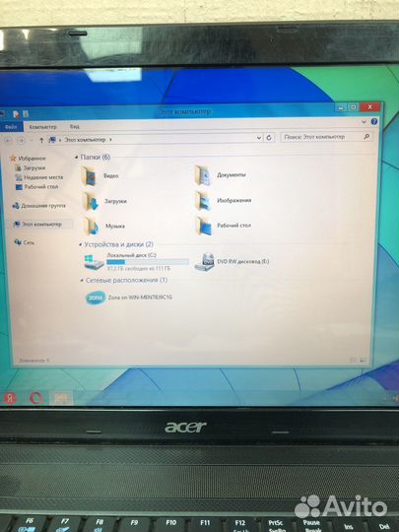Image resolution: width=399 pixels, height=532 pixels.
Task: Maximize the Этот компьютер window
Action: point(354,107)
